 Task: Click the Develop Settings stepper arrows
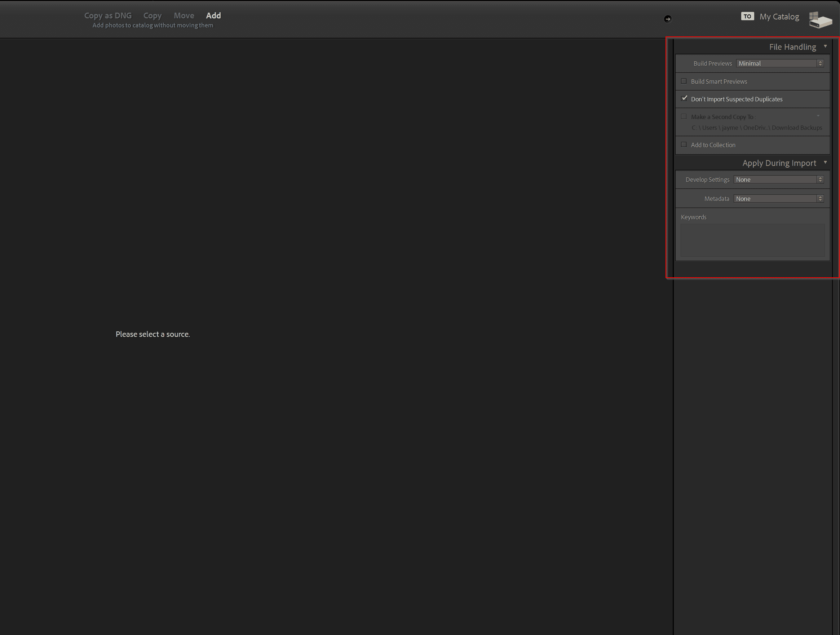[x=821, y=179]
